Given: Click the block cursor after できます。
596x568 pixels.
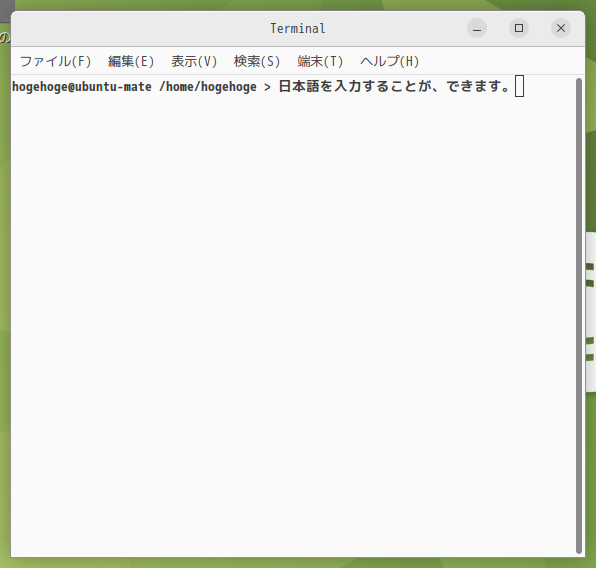Looking at the screenshot, I should click(x=519, y=86).
